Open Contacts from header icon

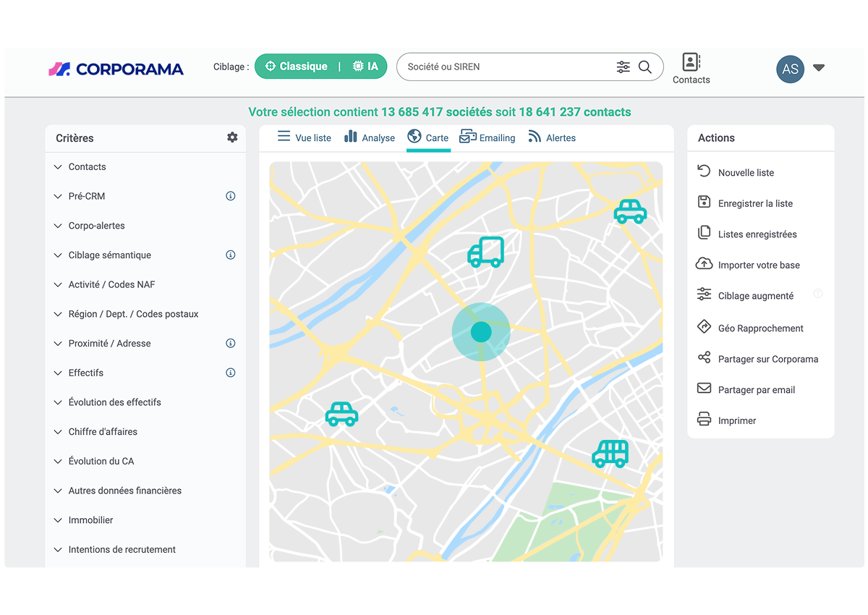691,69
